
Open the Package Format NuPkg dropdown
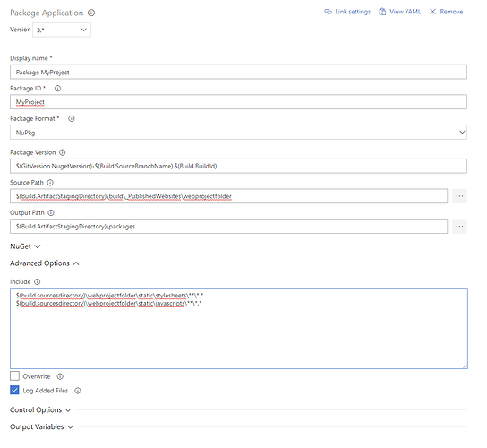tap(238, 133)
